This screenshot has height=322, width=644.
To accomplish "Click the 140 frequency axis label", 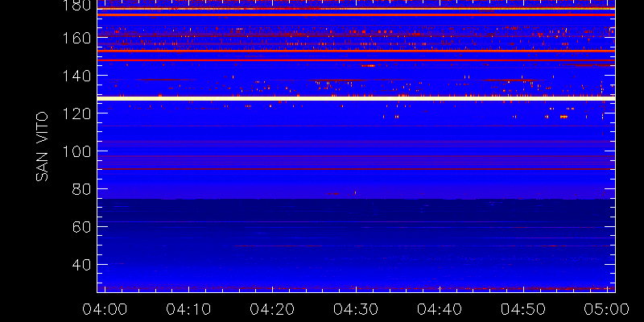I will click(x=76, y=76).
